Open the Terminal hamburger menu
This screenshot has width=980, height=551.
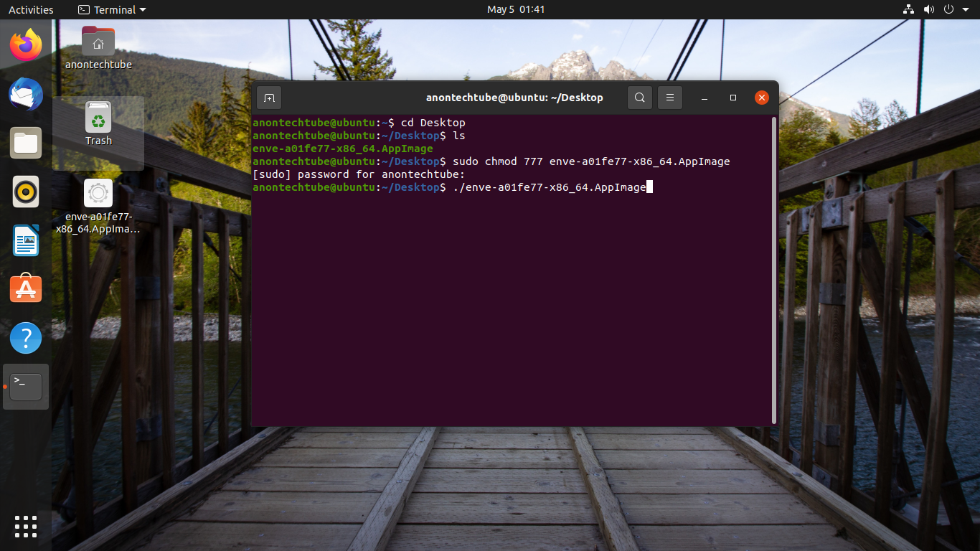click(x=669, y=98)
